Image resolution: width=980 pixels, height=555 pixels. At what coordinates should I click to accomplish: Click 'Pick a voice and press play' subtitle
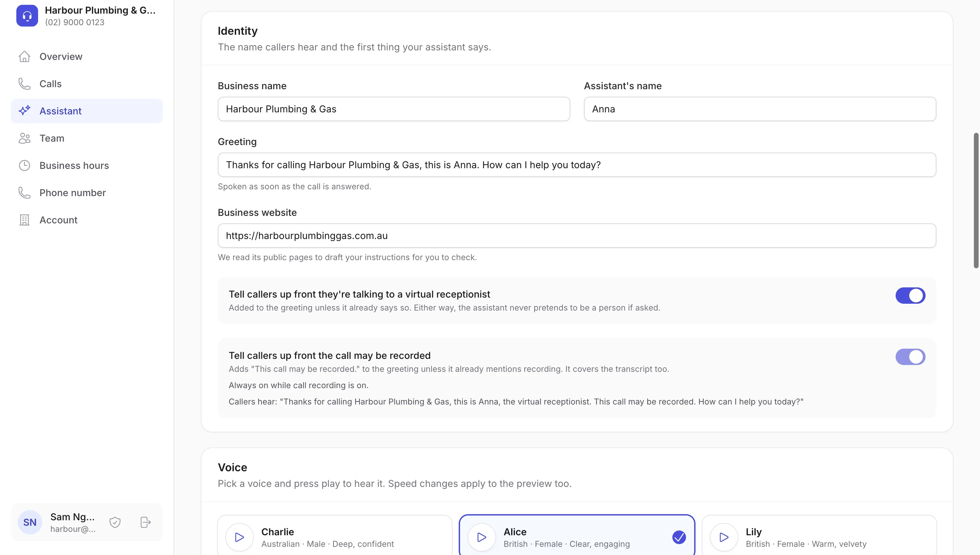coord(395,484)
